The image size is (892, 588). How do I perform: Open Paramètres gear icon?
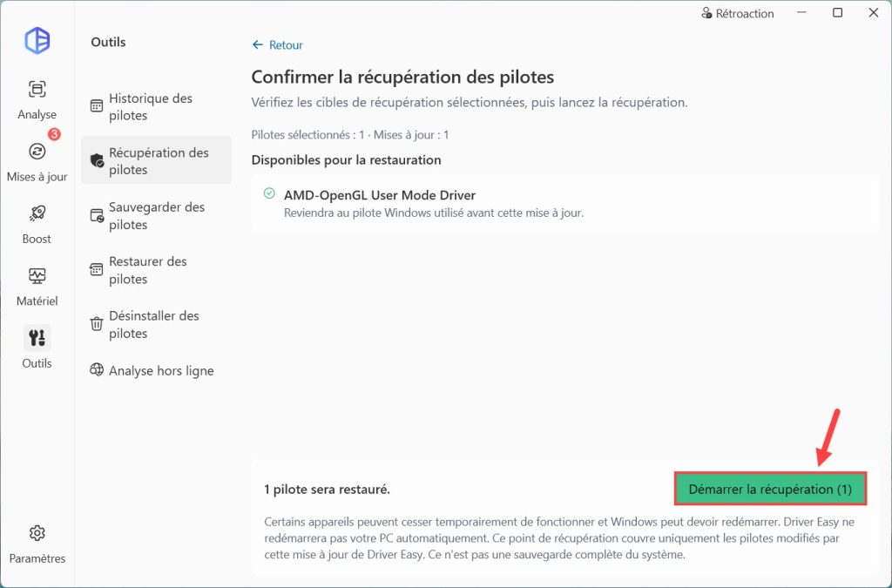(37, 533)
